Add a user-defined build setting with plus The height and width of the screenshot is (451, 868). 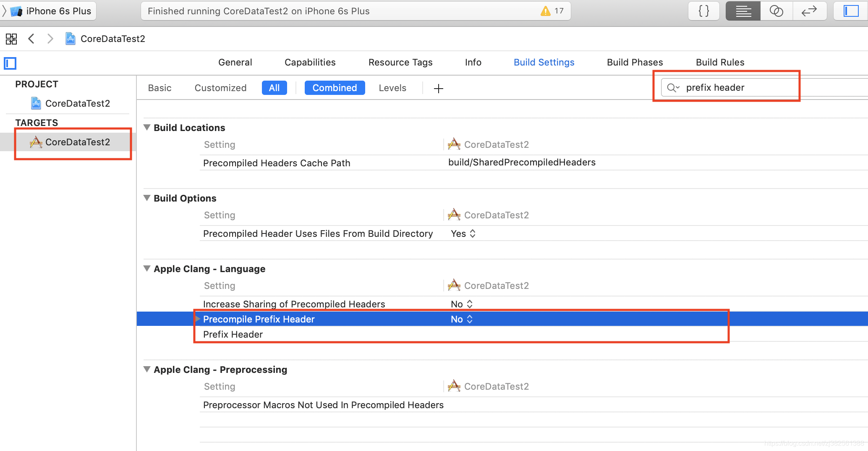click(439, 89)
